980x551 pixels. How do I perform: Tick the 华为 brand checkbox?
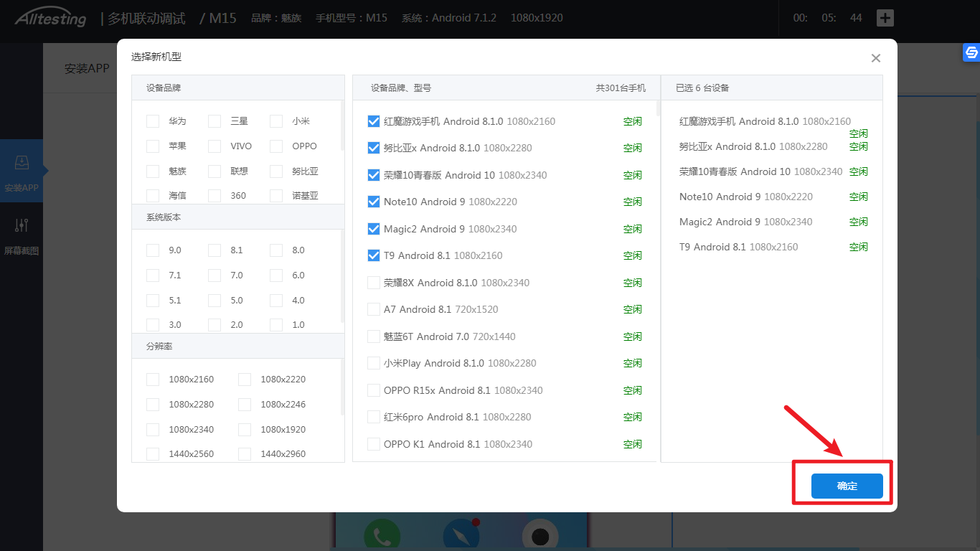(x=153, y=121)
